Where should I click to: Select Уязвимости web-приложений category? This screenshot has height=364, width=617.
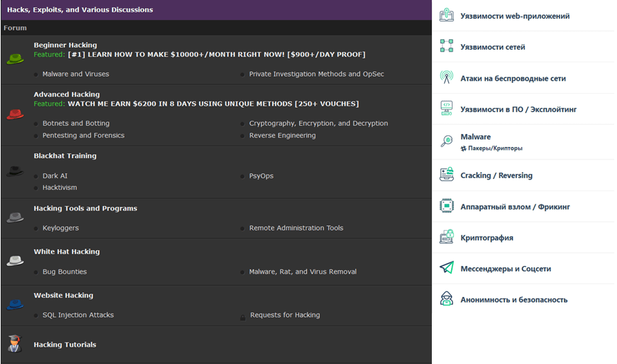515,16
